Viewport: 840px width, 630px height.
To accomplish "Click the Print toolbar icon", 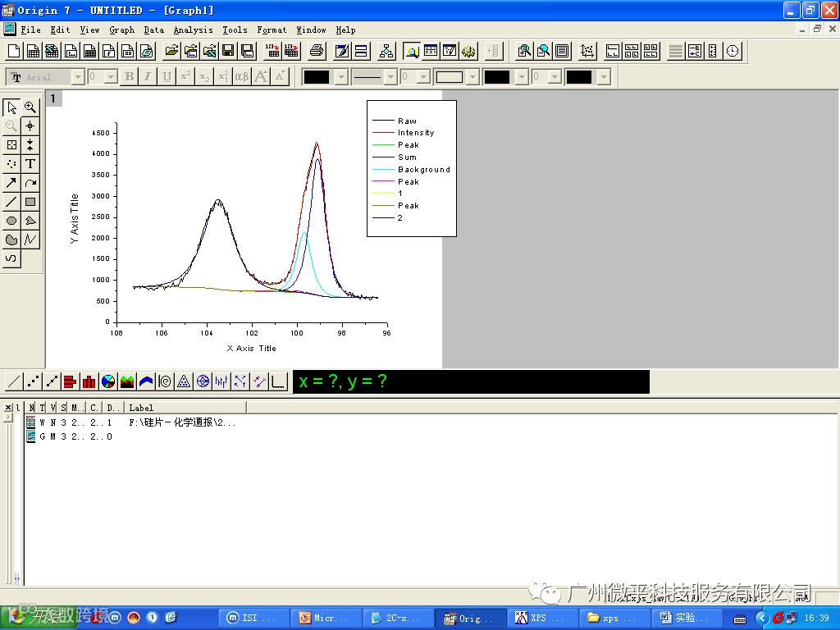I will pyautogui.click(x=317, y=51).
